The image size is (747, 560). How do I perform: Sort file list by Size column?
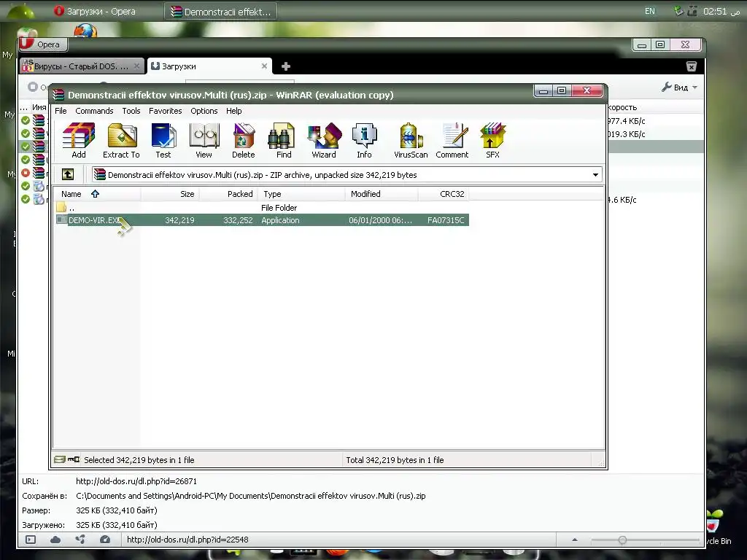[170, 194]
